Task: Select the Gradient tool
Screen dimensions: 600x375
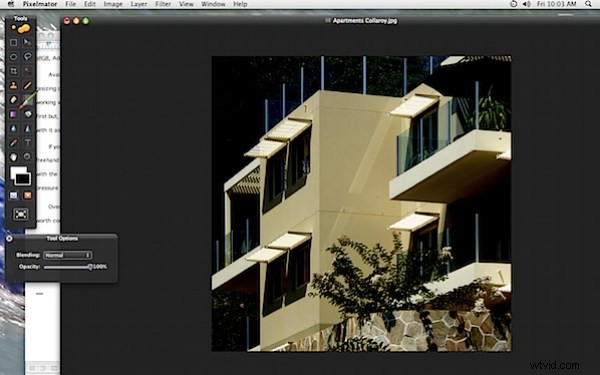Action: 13,114
